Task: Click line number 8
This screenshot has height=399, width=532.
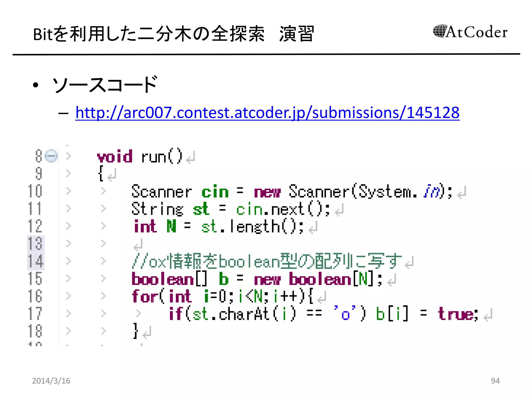Action: coord(39,156)
